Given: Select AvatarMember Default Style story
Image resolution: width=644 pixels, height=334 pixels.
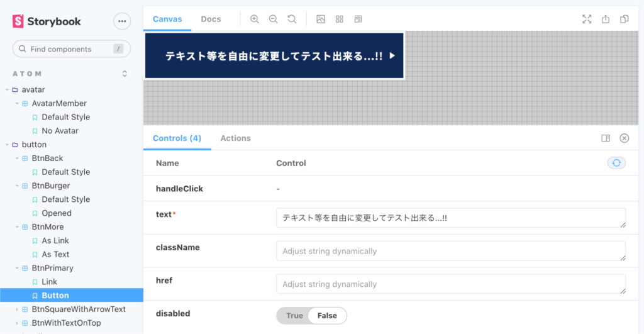Looking at the screenshot, I should click(x=65, y=117).
